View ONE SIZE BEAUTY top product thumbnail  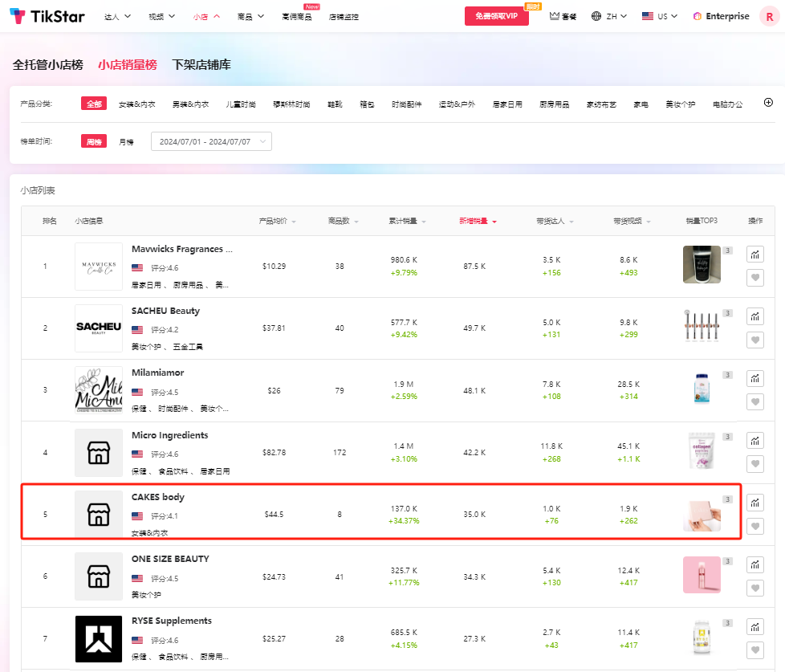point(702,575)
